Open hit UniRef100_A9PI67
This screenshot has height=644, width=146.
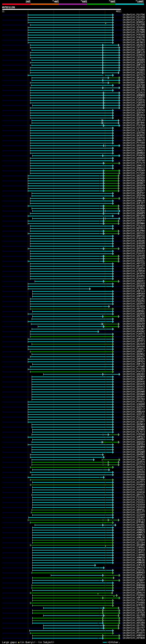point(134,598)
